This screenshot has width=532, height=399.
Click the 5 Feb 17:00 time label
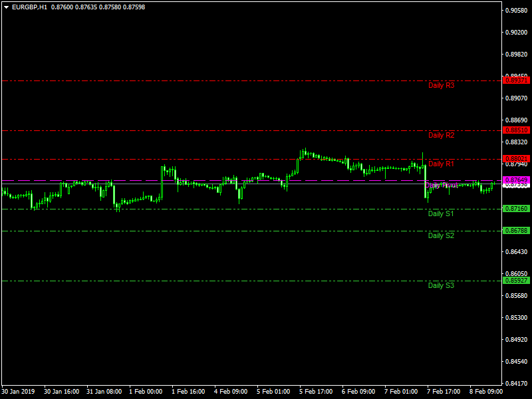point(317,392)
